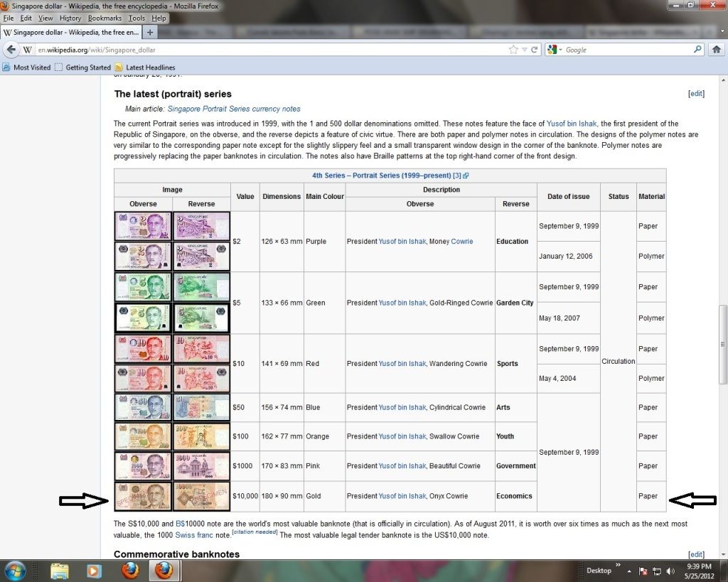
Task: Open the Cowrie link in $2 row
Action: (x=462, y=242)
